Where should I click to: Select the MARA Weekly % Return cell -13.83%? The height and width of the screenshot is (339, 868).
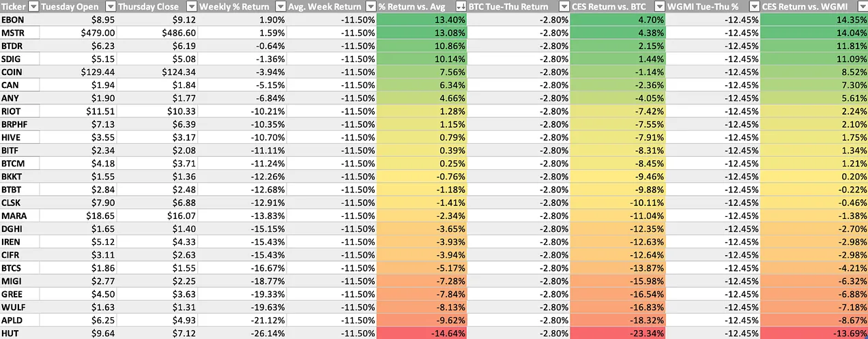(x=242, y=216)
